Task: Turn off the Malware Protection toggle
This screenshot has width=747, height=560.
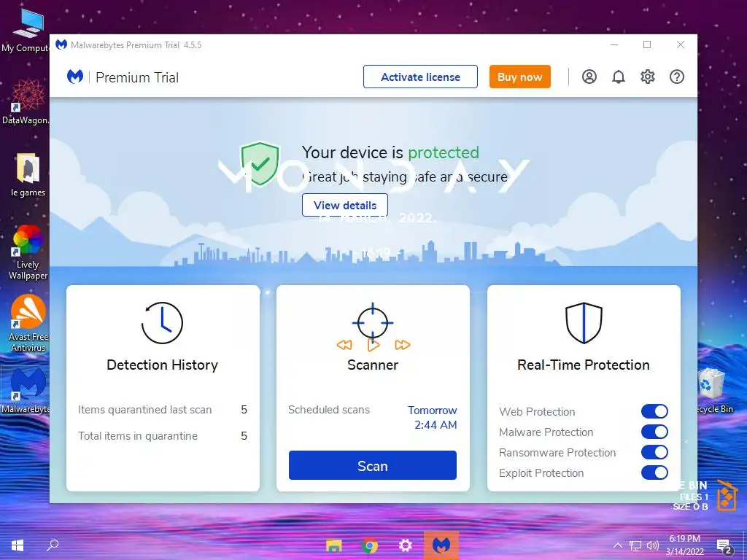Action: (x=654, y=432)
